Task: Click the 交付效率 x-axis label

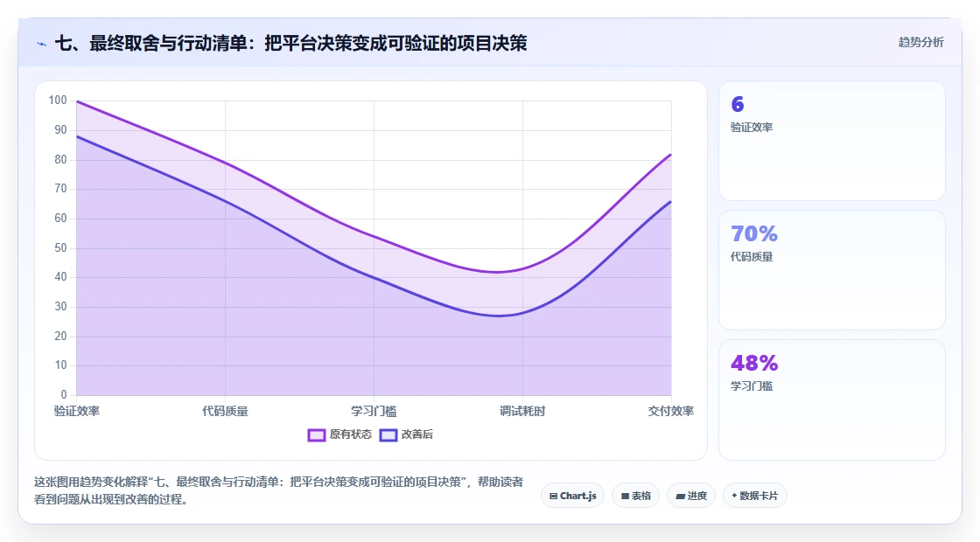Action: point(670,412)
